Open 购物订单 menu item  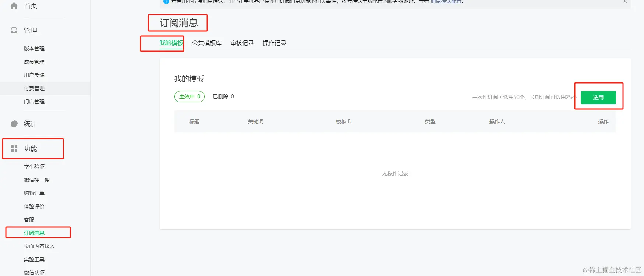pyautogui.click(x=34, y=193)
